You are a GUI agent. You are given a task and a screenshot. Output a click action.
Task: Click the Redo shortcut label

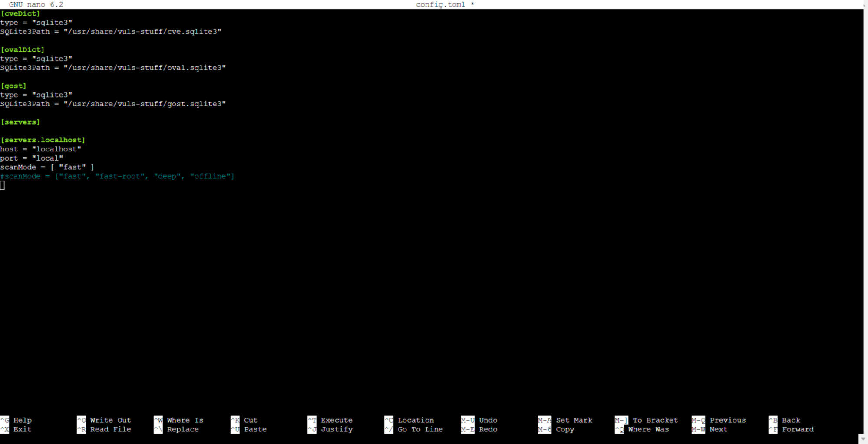[x=488, y=429]
